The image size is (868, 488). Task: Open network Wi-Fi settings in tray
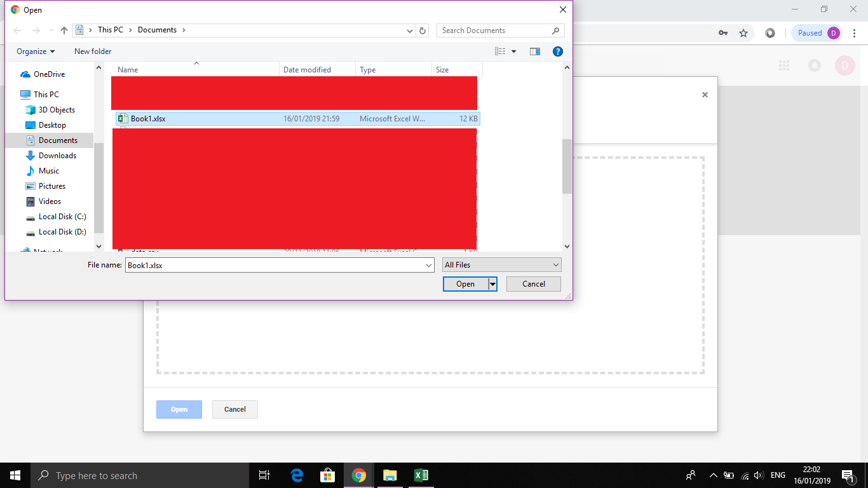[x=745, y=475]
